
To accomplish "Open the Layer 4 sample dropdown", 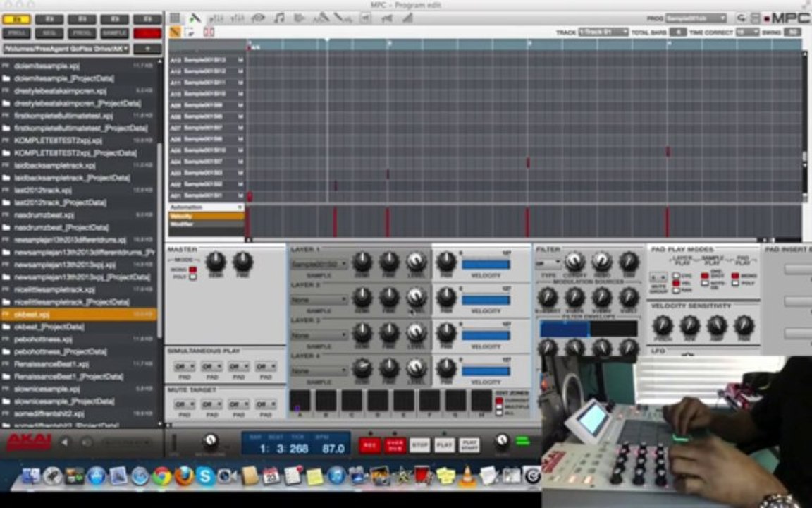I will coord(319,370).
